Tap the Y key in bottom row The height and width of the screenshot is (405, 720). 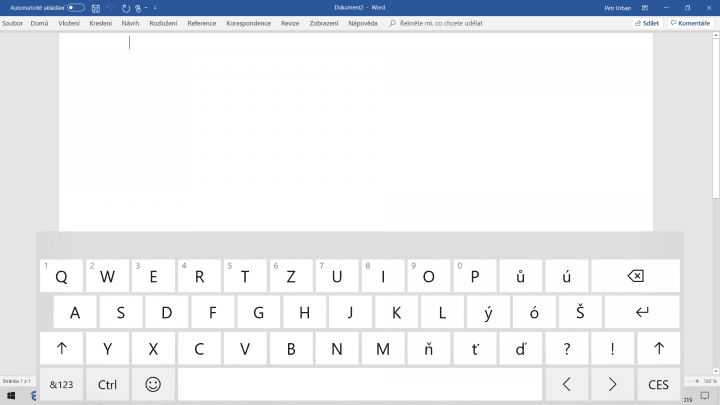(107, 349)
